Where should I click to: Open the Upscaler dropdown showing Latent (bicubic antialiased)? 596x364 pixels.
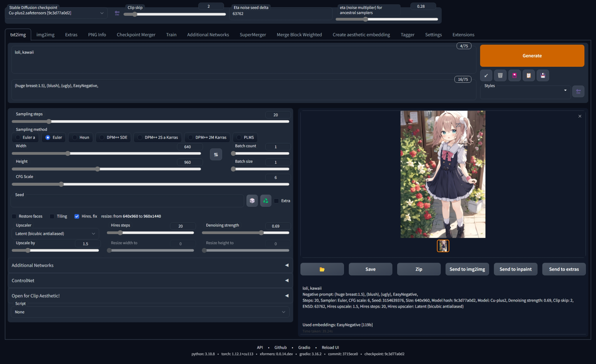pyautogui.click(x=55, y=233)
